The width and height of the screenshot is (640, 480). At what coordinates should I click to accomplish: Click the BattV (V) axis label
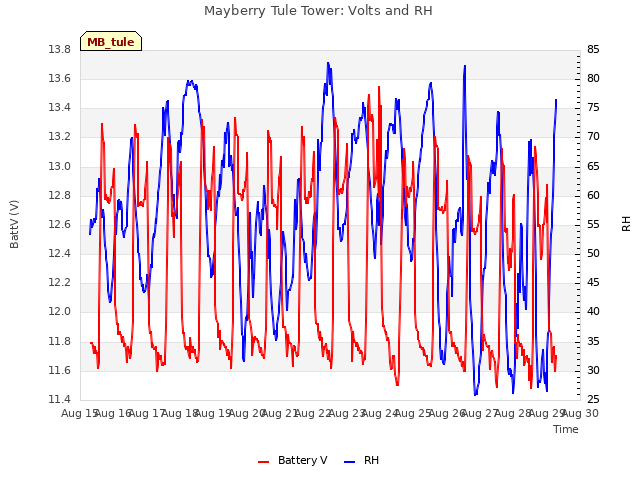pos(14,224)
